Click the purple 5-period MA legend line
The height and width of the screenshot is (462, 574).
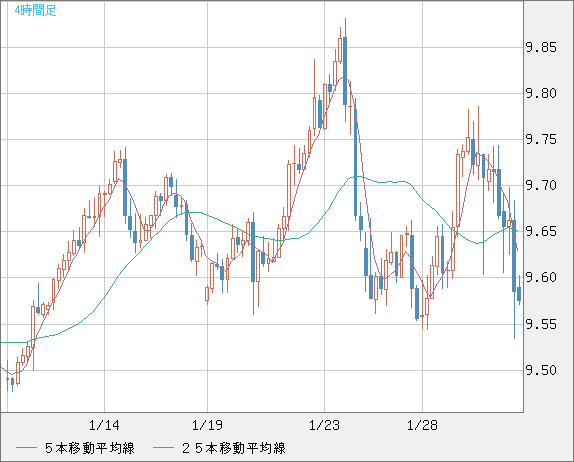[26, 448]
